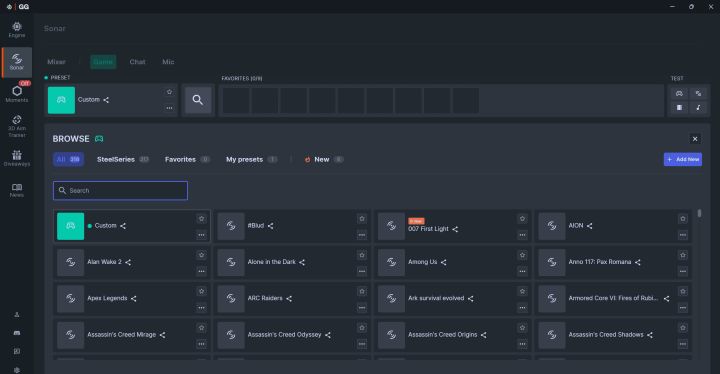The image size is (720, 374).
Task: Click the preset list scrollbar
Action: pyautogui.click(x=699, y=213)
